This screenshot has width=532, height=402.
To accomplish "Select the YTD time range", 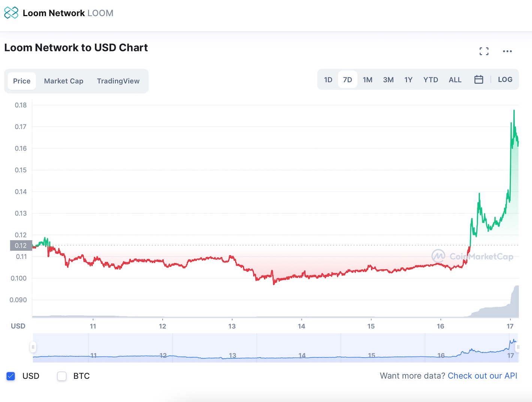I will tap(430, 80).
